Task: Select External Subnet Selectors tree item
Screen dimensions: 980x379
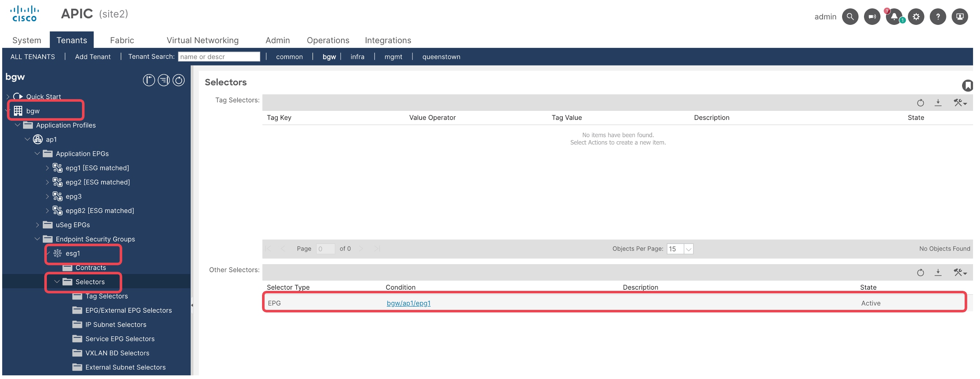Action: (x=126, y=368)
